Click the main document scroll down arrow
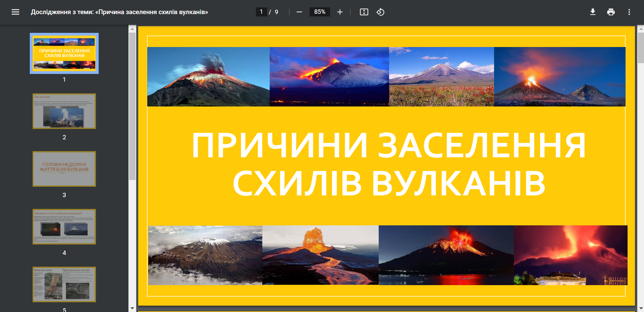Viewport: 644px width, 312px height. (x=641, y=308)
